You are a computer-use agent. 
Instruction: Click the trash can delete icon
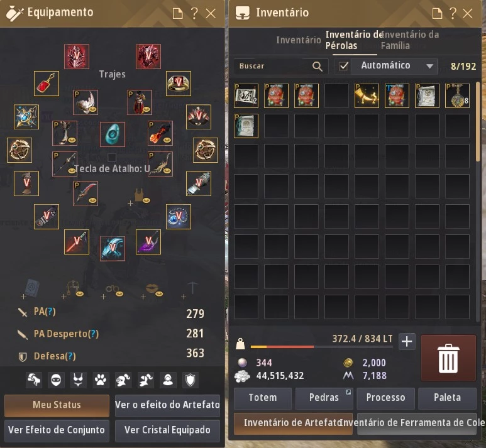tap(448, 358)
